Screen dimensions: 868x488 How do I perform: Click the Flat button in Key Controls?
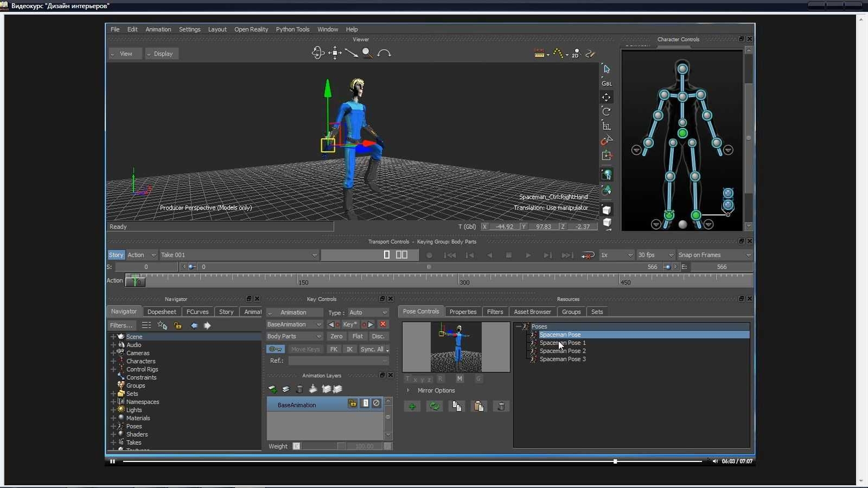pos(358,336)
